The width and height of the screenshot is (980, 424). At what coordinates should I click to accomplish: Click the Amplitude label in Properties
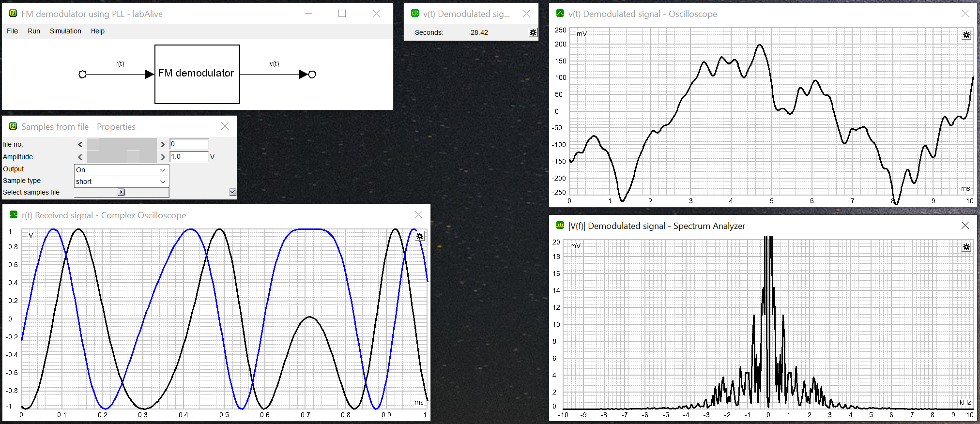[x=18, y=157]
